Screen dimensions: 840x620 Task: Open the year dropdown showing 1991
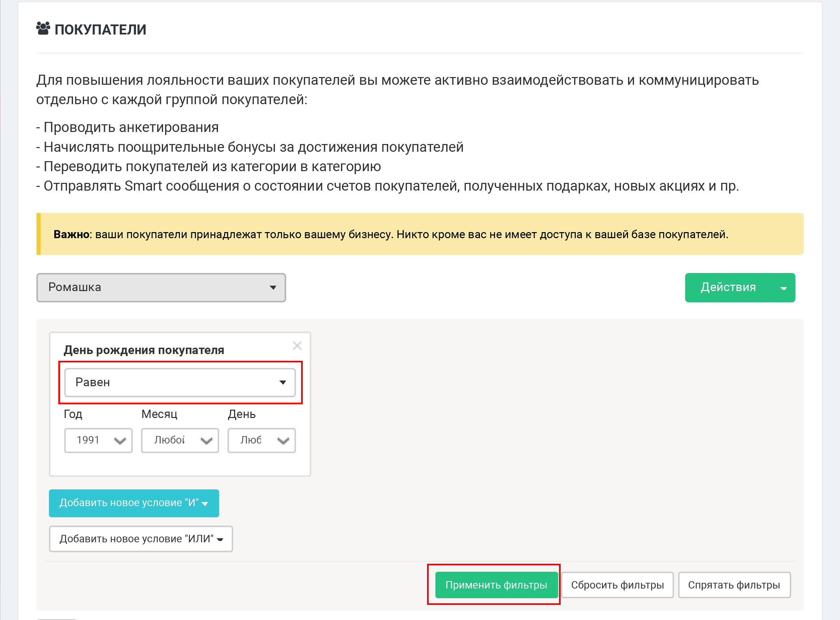pyautogui.click(x=98, y=440)
